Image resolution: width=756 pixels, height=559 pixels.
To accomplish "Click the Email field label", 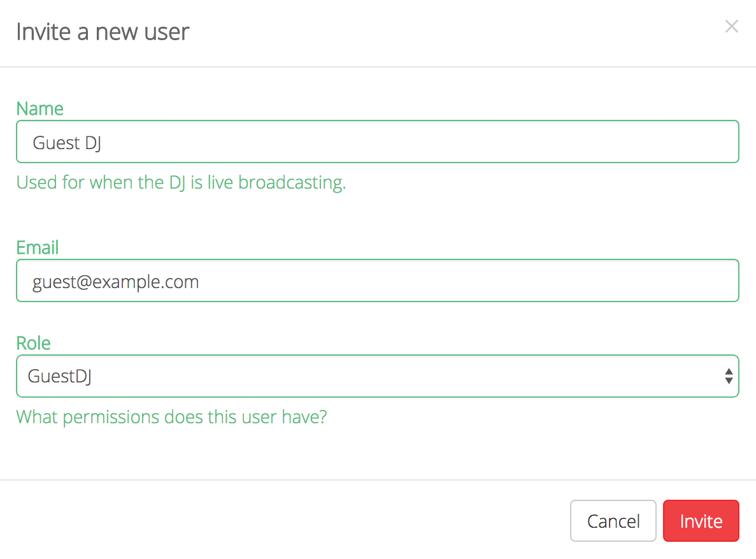I will (x=38, y=248).
